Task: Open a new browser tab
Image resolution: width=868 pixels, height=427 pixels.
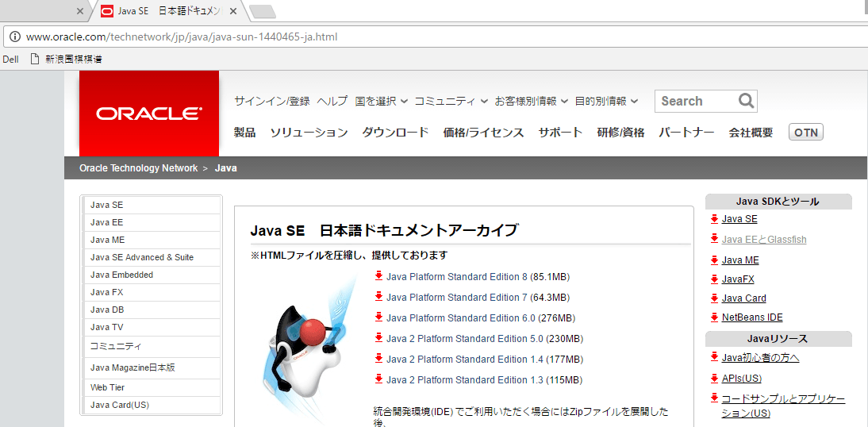Action: [x=263, y=11]
